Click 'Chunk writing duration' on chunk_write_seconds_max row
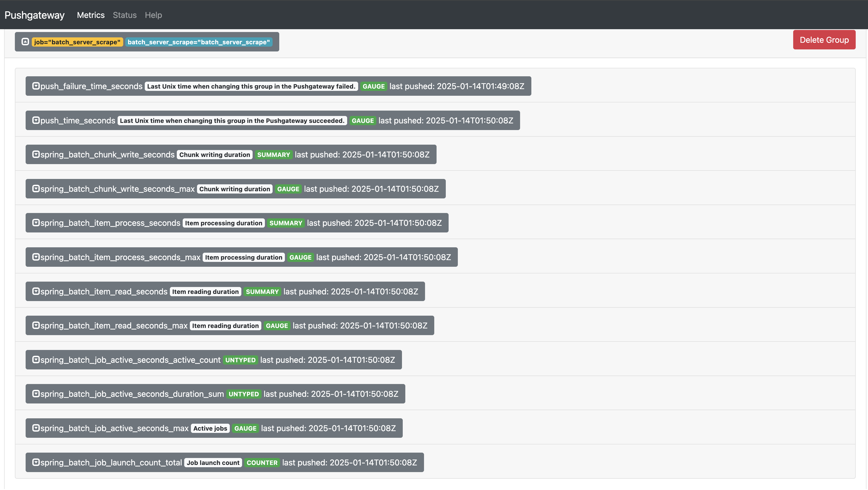The width and height of the screenshot is (868, 490). 234,189
